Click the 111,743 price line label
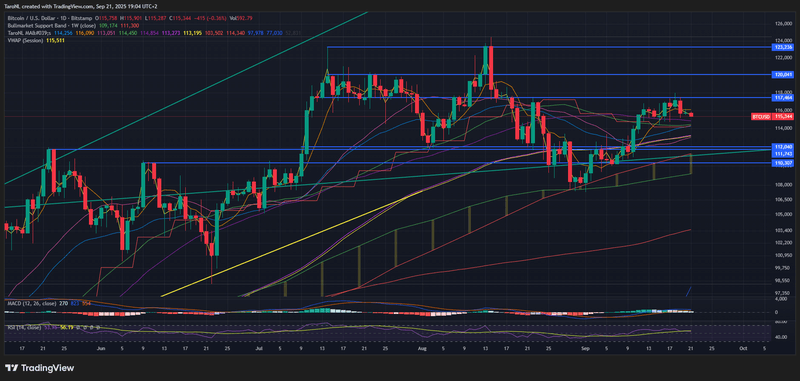 [x=783, y=153]
